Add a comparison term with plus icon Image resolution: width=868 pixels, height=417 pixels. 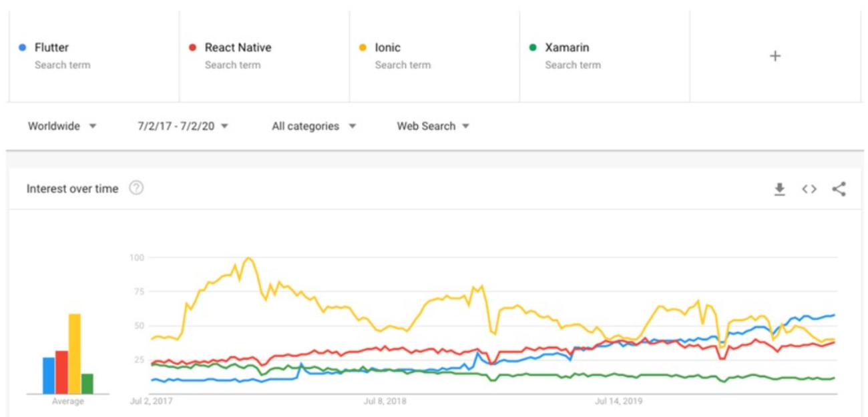click(775, 56)
